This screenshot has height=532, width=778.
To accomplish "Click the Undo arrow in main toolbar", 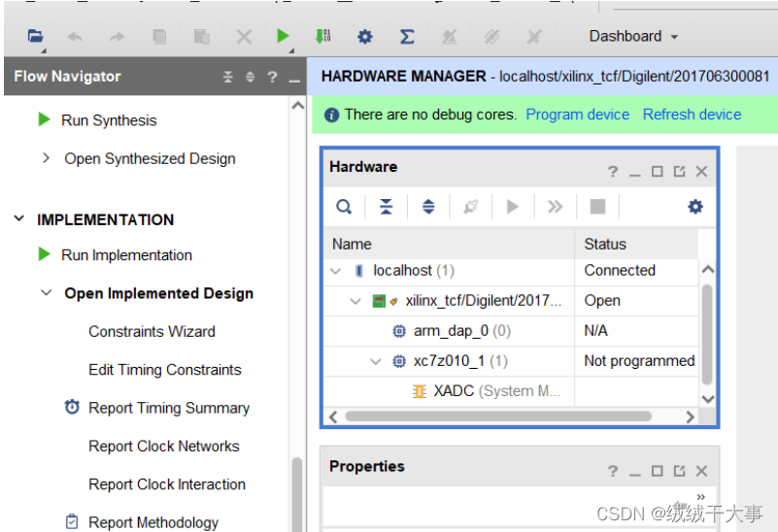I will point(75,37).
